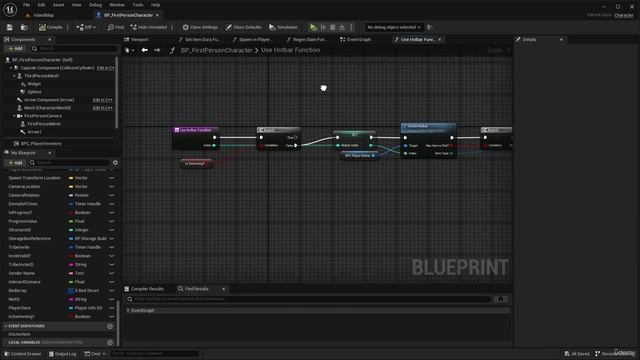Compile the blueprint

(x=51, y=27)
